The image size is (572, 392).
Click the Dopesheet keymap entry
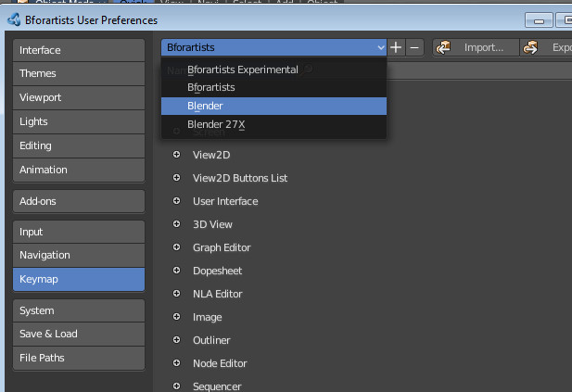[x=216, y=271]
